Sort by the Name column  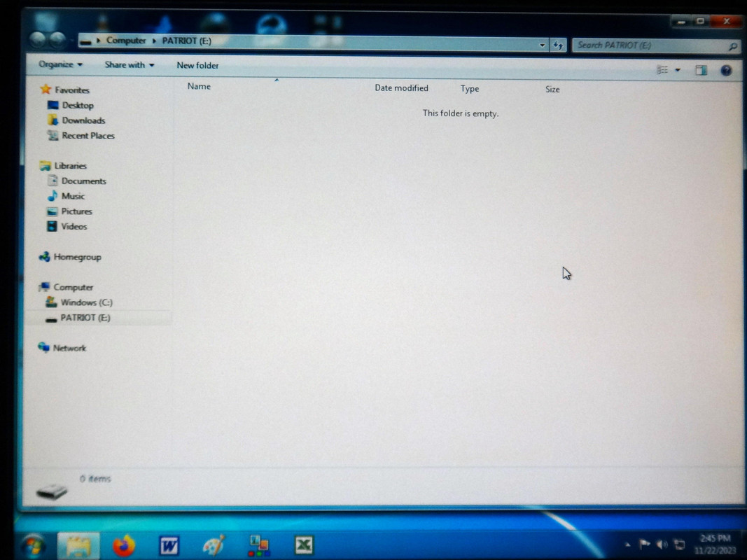tap(199, 86)
